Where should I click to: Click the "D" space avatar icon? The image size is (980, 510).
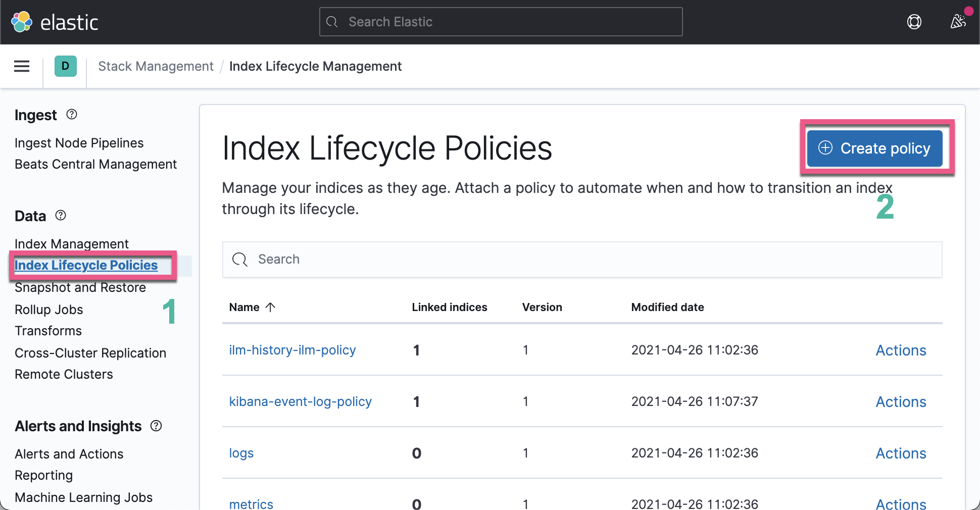pyautogui.click(x=65, y=66)
